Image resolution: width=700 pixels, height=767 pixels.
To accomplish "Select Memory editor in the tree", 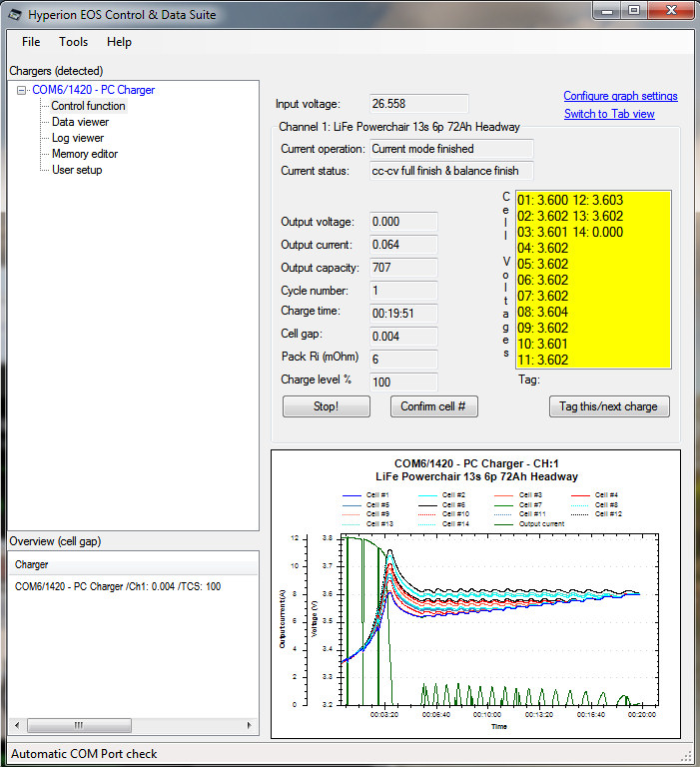I will (85, 154).
